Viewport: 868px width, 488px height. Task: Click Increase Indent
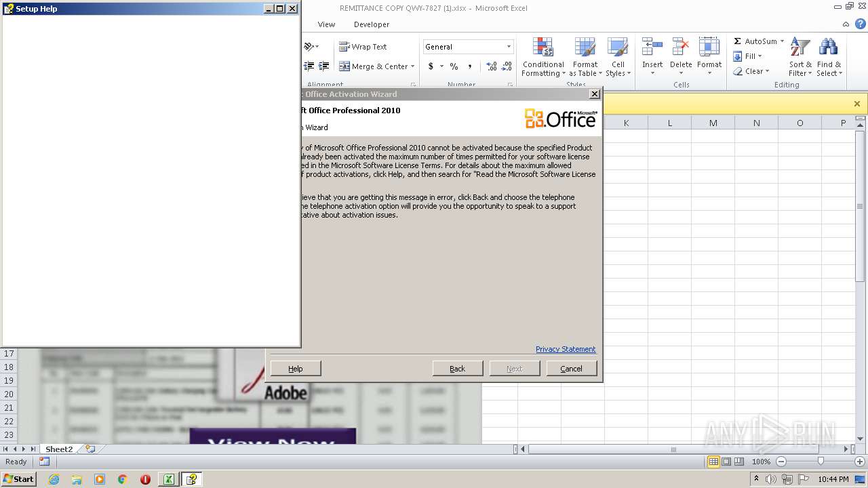(324, 66)
